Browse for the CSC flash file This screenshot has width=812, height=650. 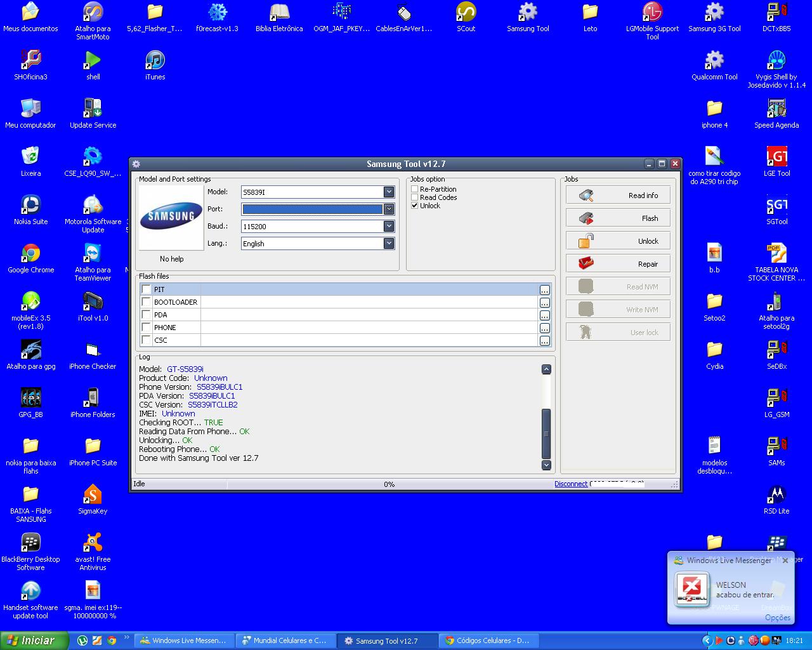coord(544,341)
